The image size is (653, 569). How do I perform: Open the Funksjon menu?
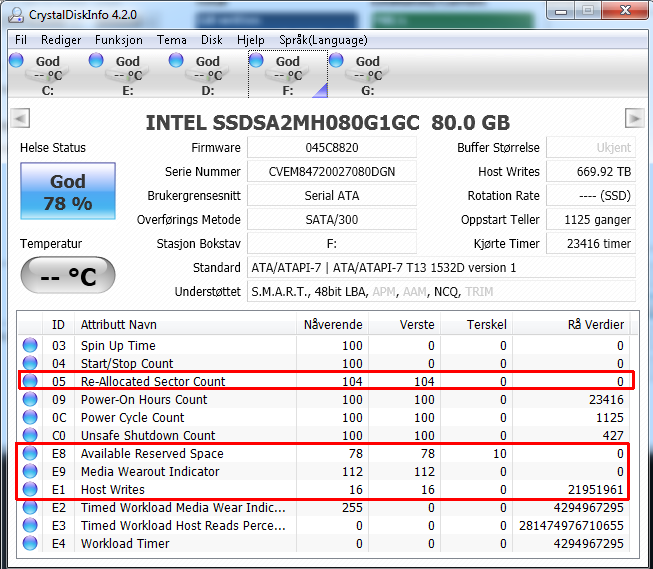[x=119, y=40]
